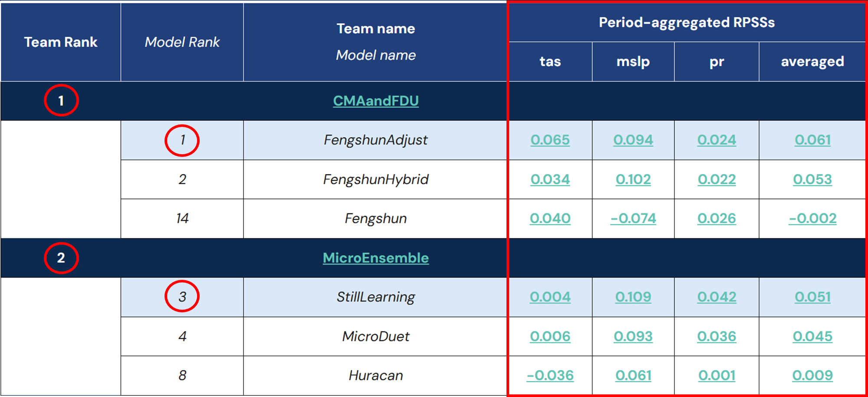Click FengshunHybrid mslp score 0.102
The width and height of the screenshot is (868, 397).
(x=633, y=179)
